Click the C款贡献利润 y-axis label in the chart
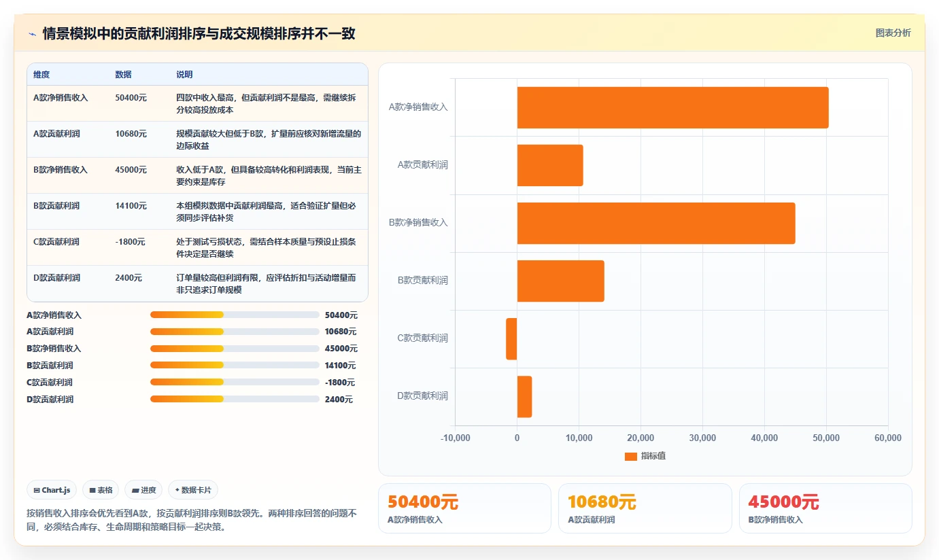The height and width of the screenshot is (560, 939). pyautogui.click(x=422, y=338)
